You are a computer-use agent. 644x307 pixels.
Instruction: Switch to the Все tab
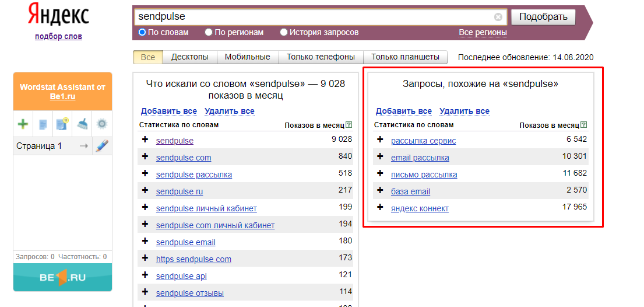[x=148, y=57]
